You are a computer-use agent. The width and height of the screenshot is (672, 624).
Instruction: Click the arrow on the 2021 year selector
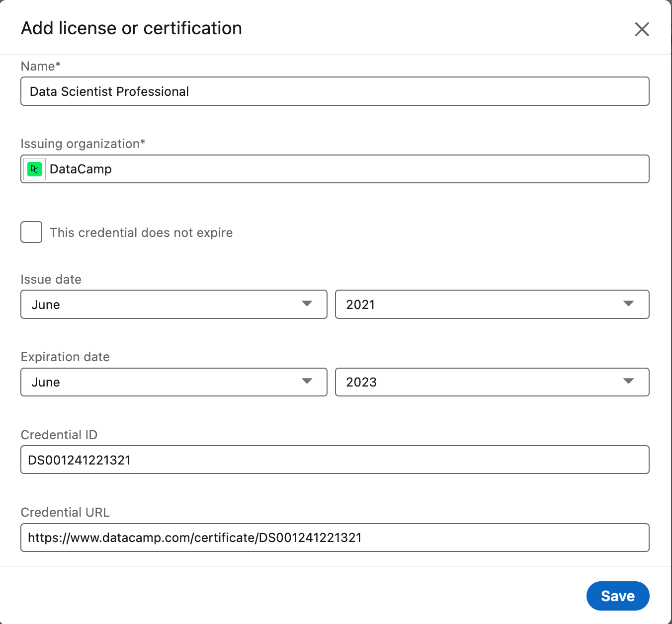coord(628,304)
